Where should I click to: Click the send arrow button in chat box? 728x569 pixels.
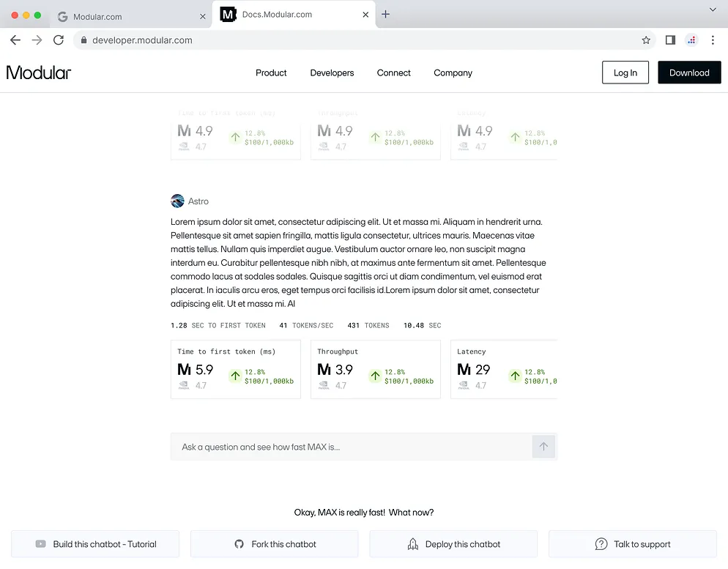[x=543, y=447]
